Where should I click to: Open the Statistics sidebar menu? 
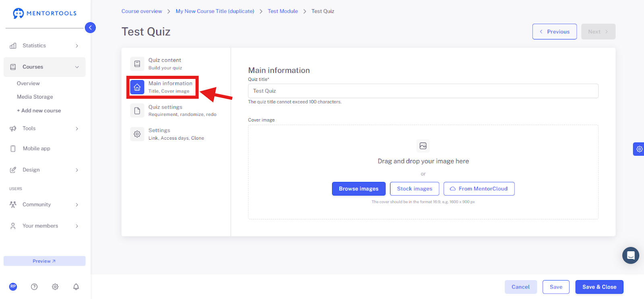pyautogui.click(x=45, y=46)
